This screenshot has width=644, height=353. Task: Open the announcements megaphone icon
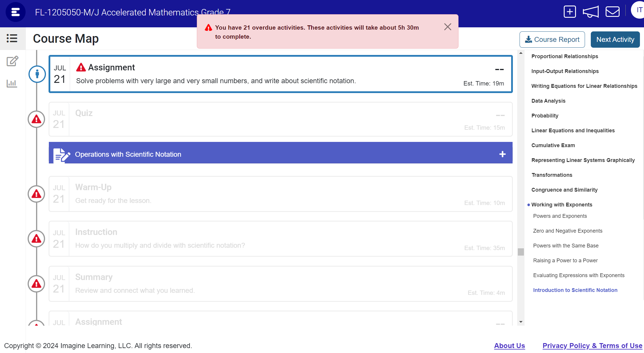click(x=591, y=12)
